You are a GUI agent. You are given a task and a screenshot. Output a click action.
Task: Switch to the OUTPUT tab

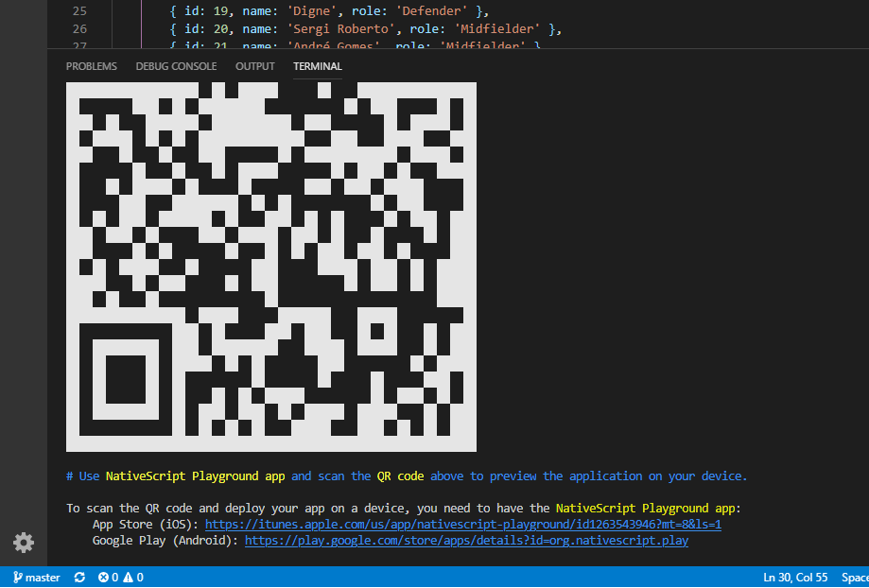[255, 66]
